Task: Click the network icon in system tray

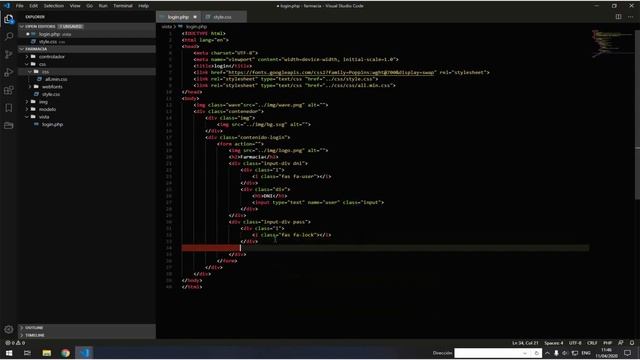Action: pos(575,353)
